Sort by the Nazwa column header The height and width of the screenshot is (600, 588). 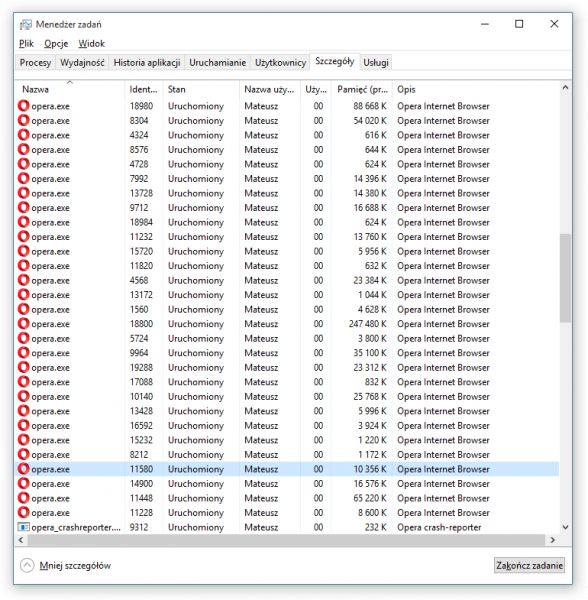click(70, 89)
